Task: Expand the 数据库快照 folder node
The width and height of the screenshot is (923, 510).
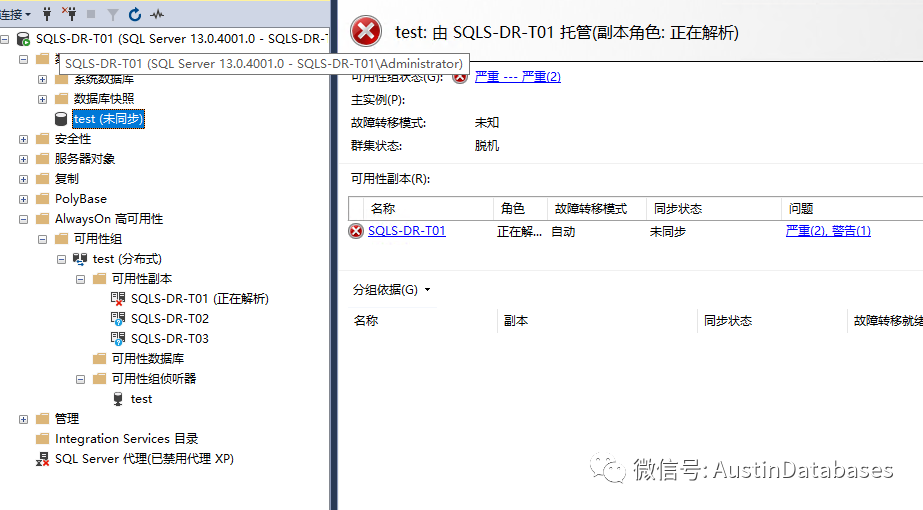Action: tap(42, 100)
